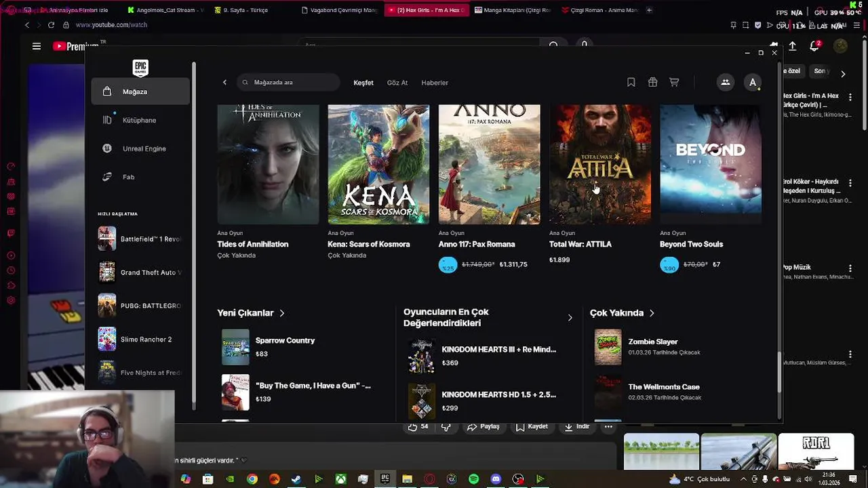
Task: Open Kütüphane in the Epic sidebar
Action: tap(140, 120)
